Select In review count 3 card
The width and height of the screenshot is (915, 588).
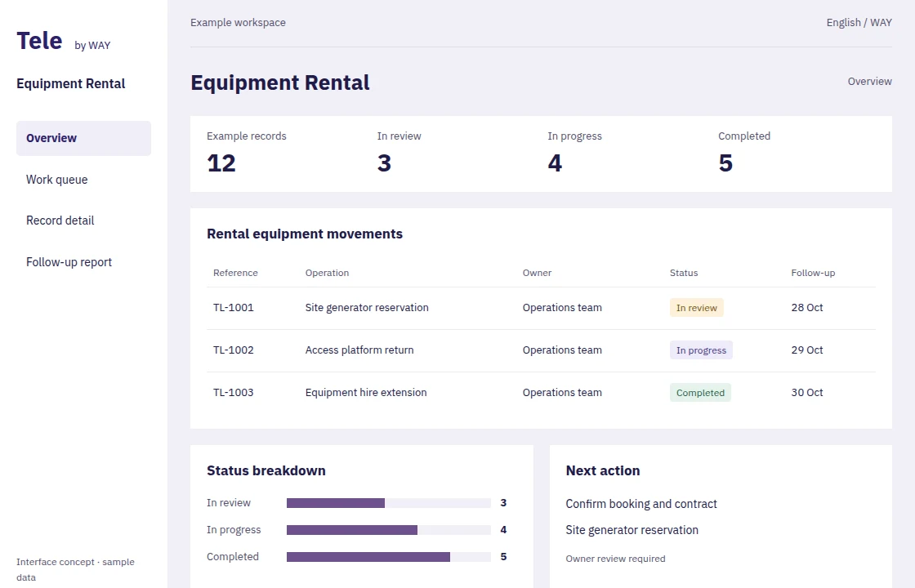click(384, 163)
